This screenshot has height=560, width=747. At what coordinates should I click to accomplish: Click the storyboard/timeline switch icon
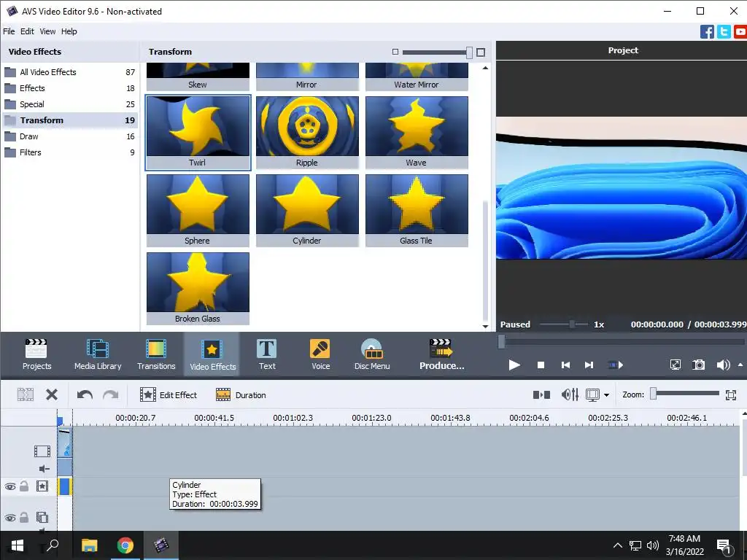(x=541, y=394)
